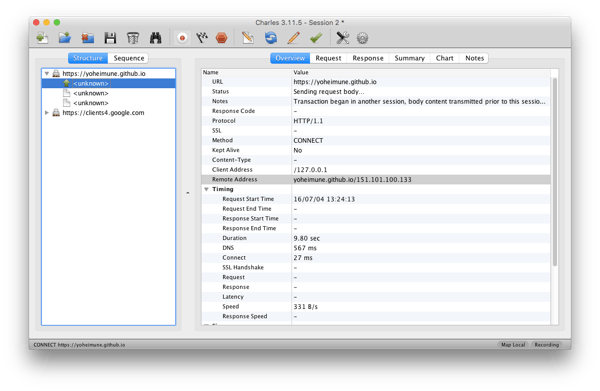This screenshot has width=600, height=391.
Task: Click the Content-Type row label
Action: click(232, 160)
